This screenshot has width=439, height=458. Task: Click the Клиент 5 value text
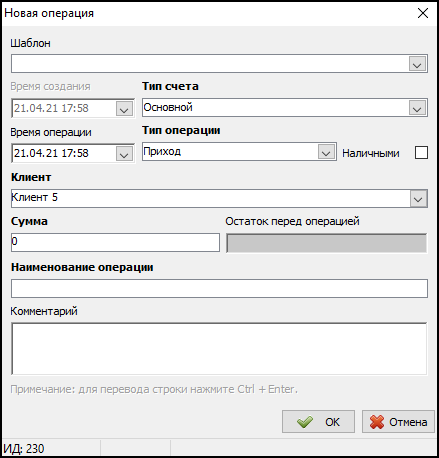(35, 197)
